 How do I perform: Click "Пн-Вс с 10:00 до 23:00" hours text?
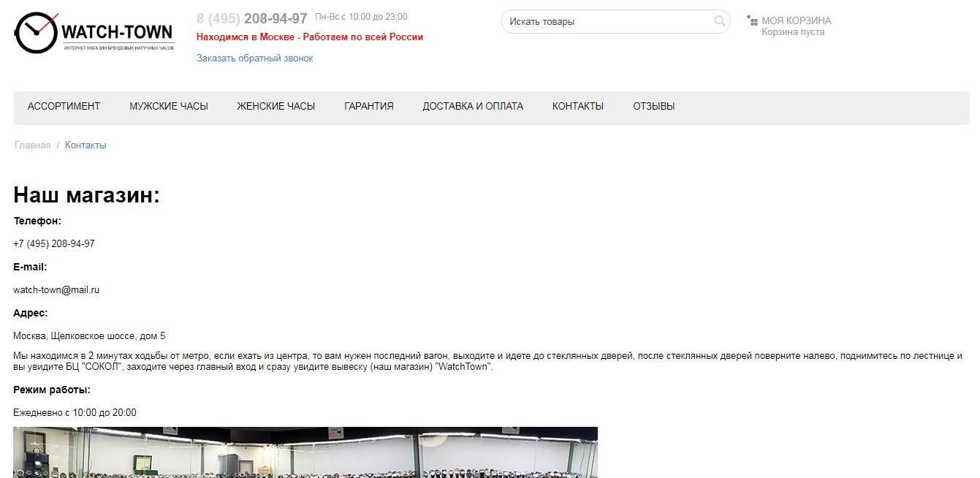point(361,17)
